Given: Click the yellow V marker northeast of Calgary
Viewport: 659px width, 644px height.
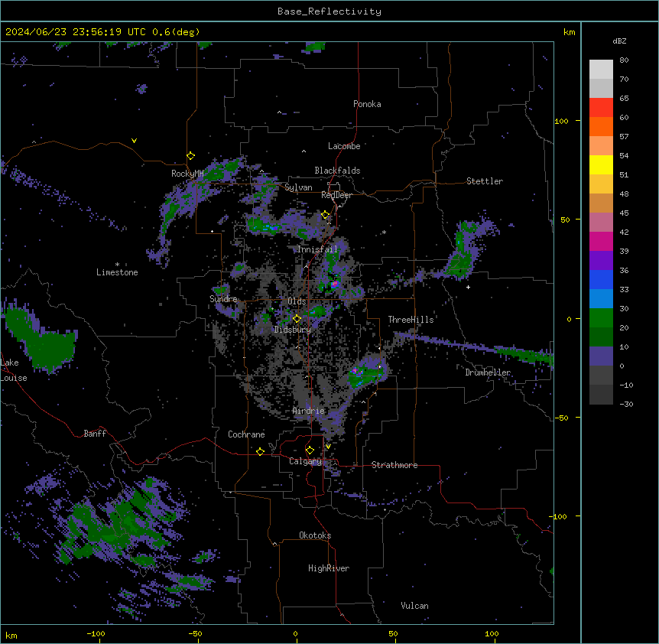Looking at the screenshot, I should (x=328, y=447).
